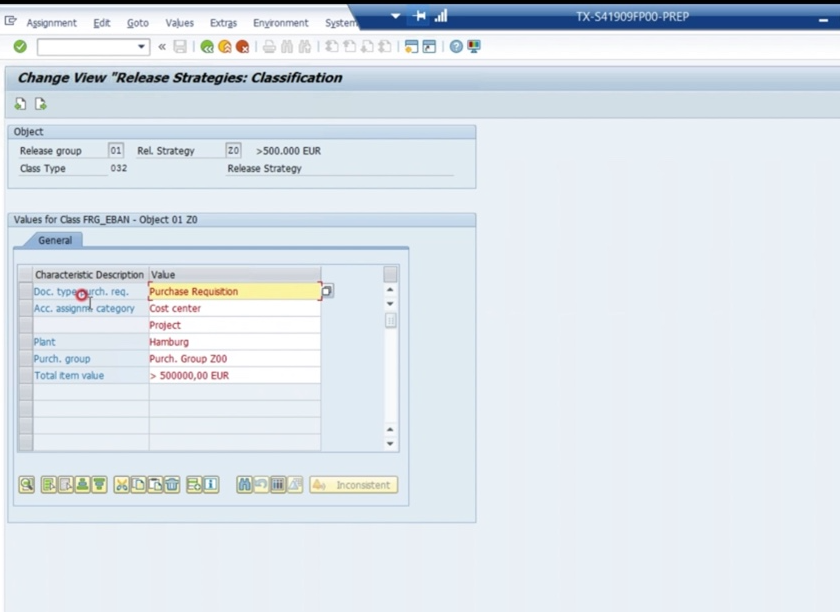Select the General tab
Image resolution: width=840 pixels, height=612 pixels.
click(55, 241)
